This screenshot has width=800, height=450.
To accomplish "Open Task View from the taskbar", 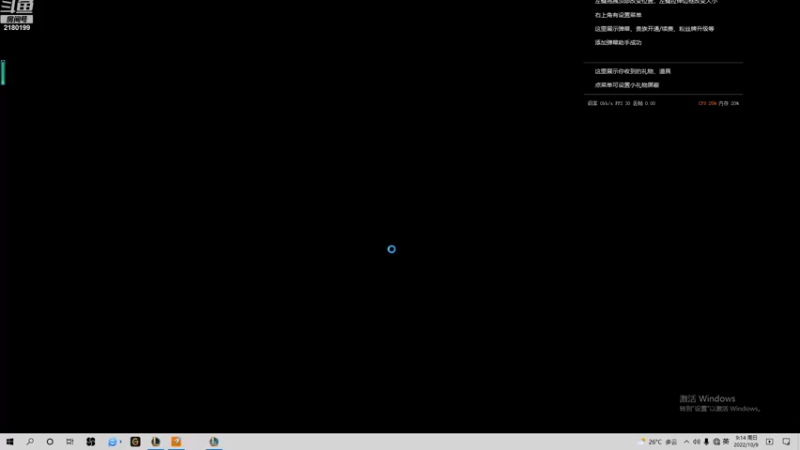I will [x=70, y=442].
